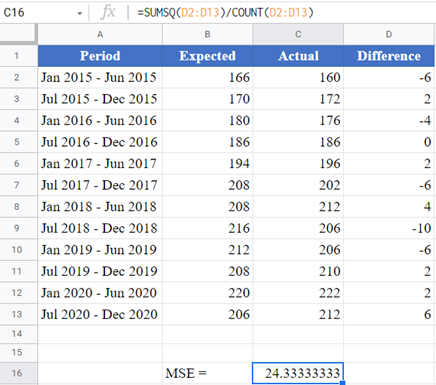The width and height of the screenshot is (436, 385).
Task: Click Expected value 180
Action: (x=207, y=120)
